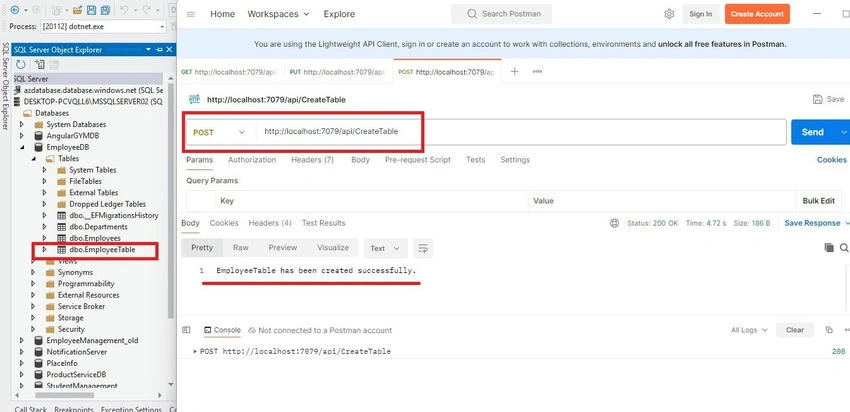Viewport: 850px width, 412px height.
Task: Click Visual Studio save all icon
Action: click(x=105, y=10)
